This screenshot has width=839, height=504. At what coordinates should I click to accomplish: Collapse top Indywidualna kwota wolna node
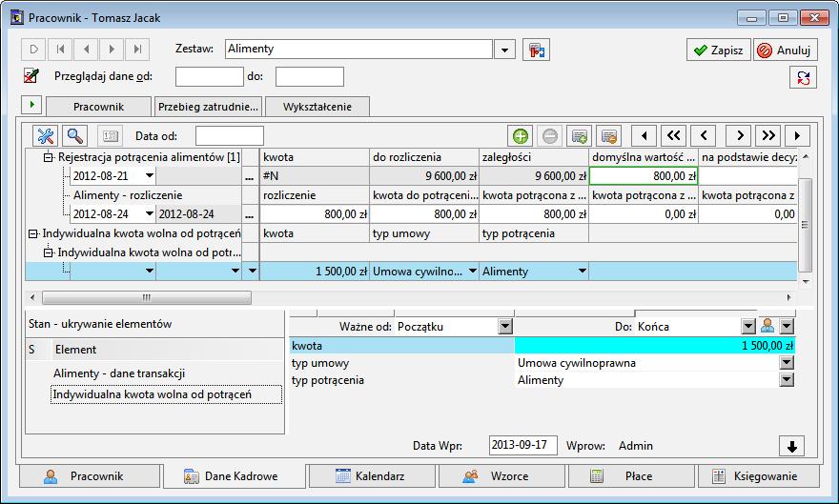(33, 234)
